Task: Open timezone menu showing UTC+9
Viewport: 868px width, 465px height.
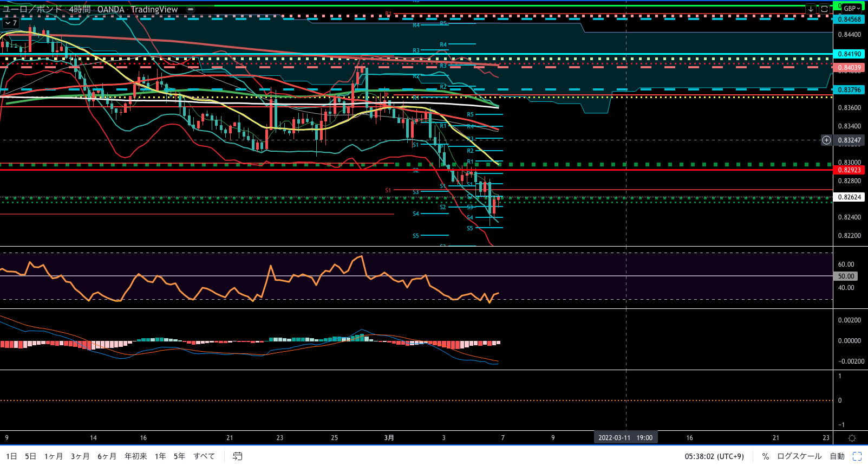Action: coord(714,456)
